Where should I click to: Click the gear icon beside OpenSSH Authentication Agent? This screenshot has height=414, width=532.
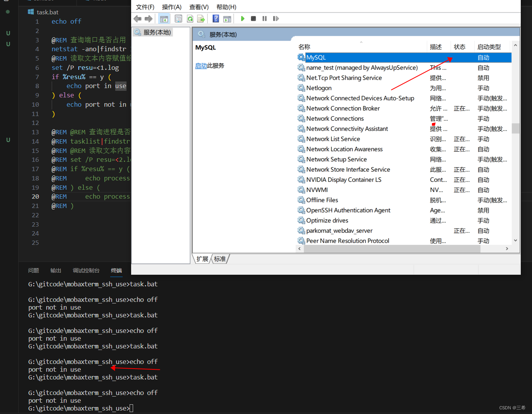click(301, 210)
